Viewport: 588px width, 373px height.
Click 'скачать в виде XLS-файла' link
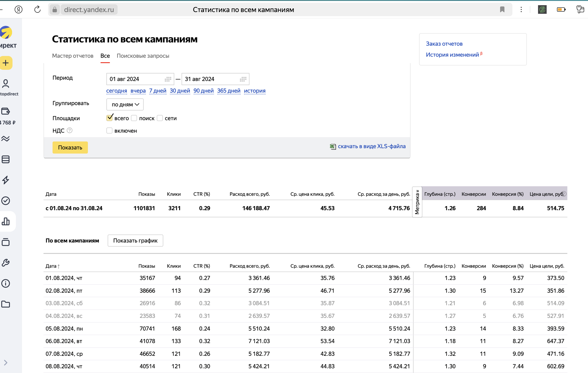pos(371,146)
